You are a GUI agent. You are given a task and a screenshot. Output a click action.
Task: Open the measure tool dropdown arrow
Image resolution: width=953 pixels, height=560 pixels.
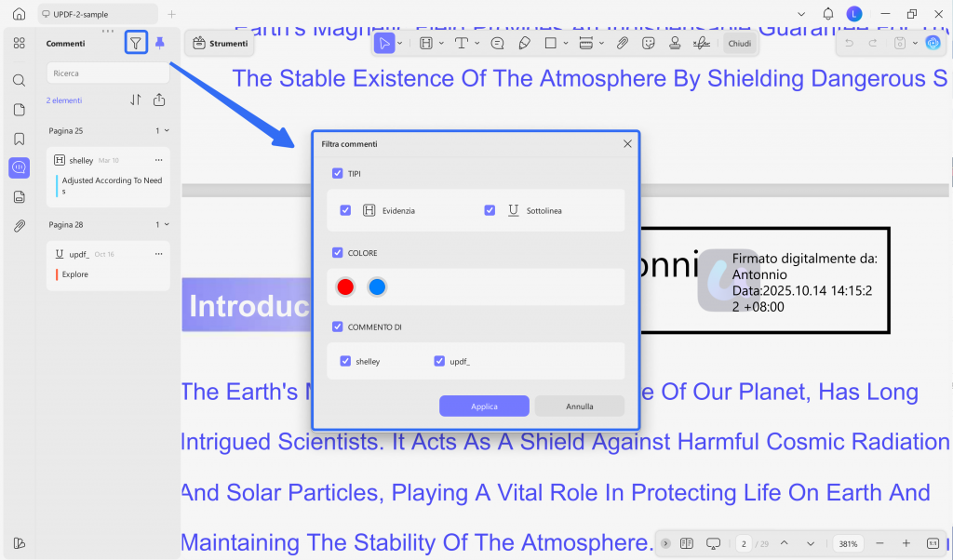click(x=602, y=43)
